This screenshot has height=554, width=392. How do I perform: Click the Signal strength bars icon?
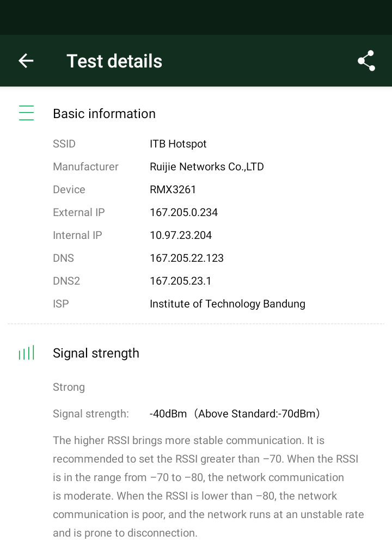[26, 353]
